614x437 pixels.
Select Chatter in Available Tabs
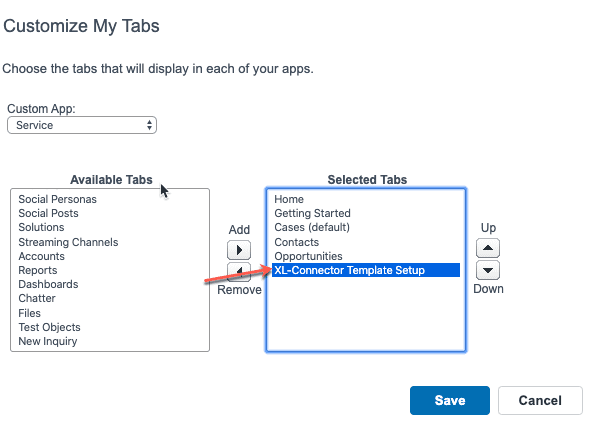coord(37,298)
